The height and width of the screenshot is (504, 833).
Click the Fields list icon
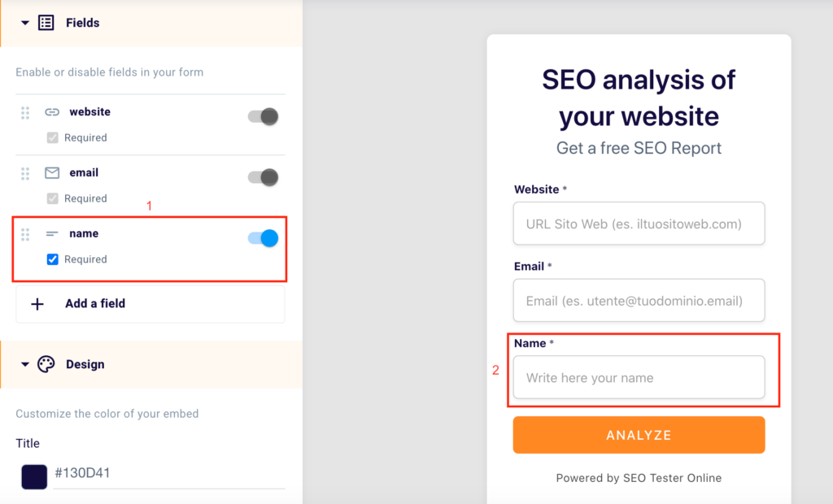[x=46, y=23]
